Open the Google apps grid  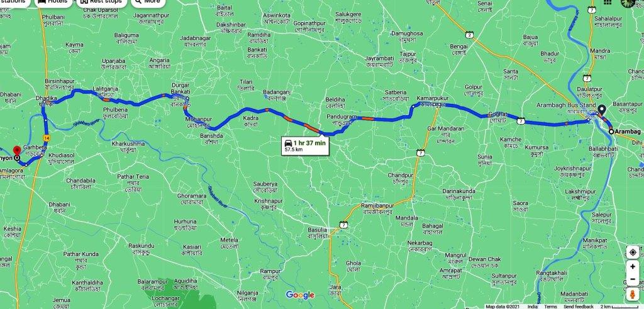coord(608,2)
